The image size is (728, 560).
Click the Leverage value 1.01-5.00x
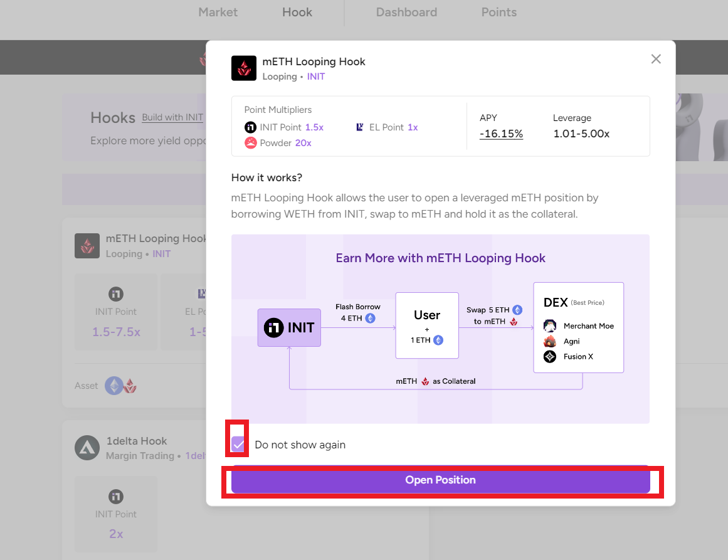(581, 134)
